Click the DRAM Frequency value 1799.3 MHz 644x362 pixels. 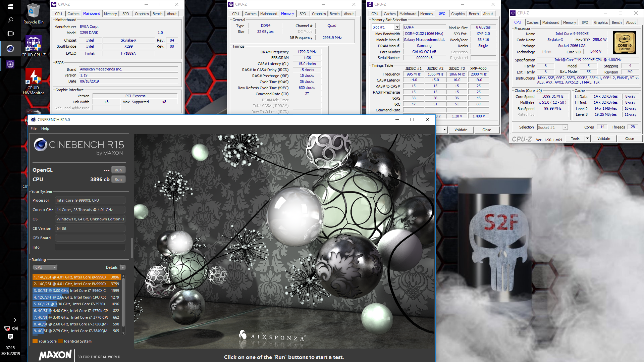click(x=307, y=52)
